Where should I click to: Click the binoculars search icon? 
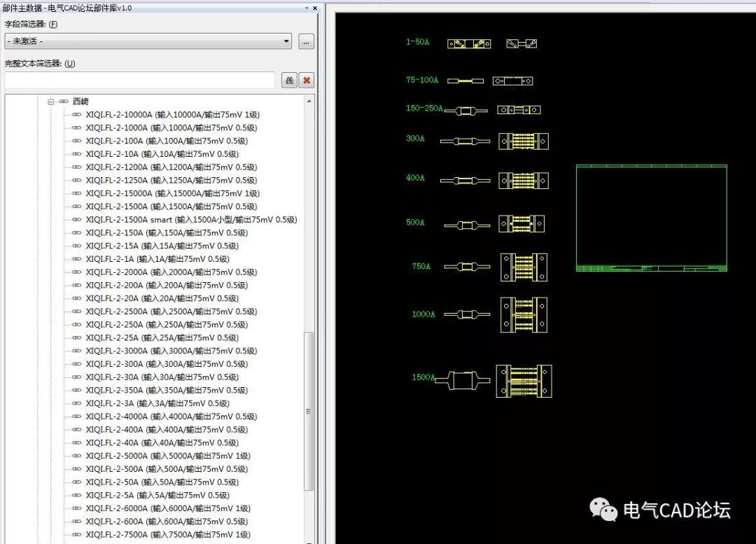pyautogui.click(x=289, y=81)
